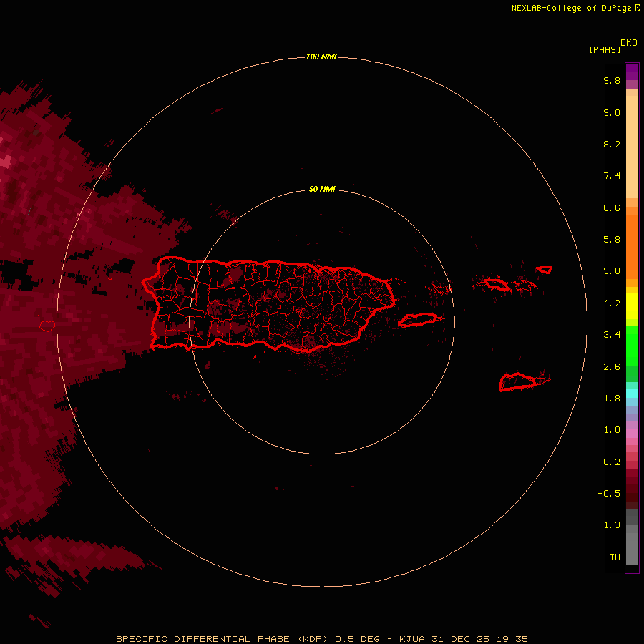Pick the orange color bar segment

coord(632,248)
